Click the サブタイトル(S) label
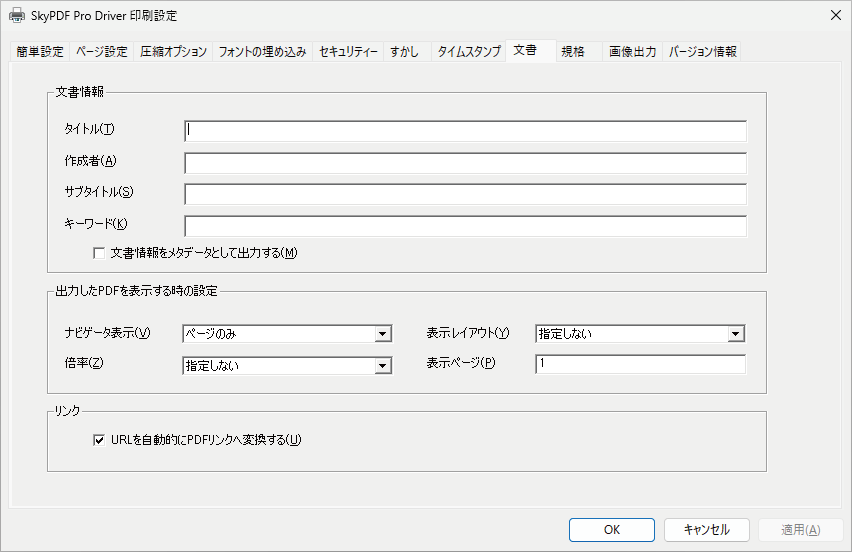 (99, 192)
